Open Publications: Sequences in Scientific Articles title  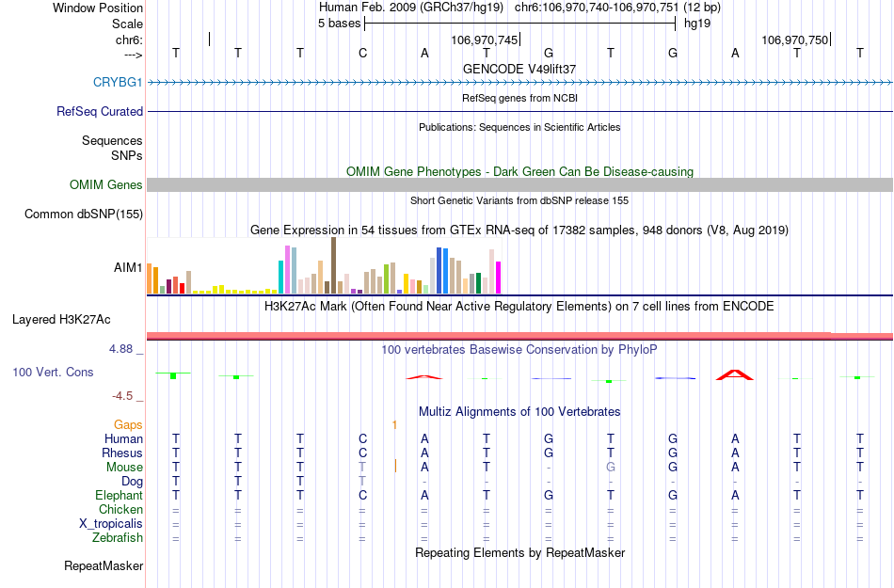pyautogui.click(x=519, y=127)
